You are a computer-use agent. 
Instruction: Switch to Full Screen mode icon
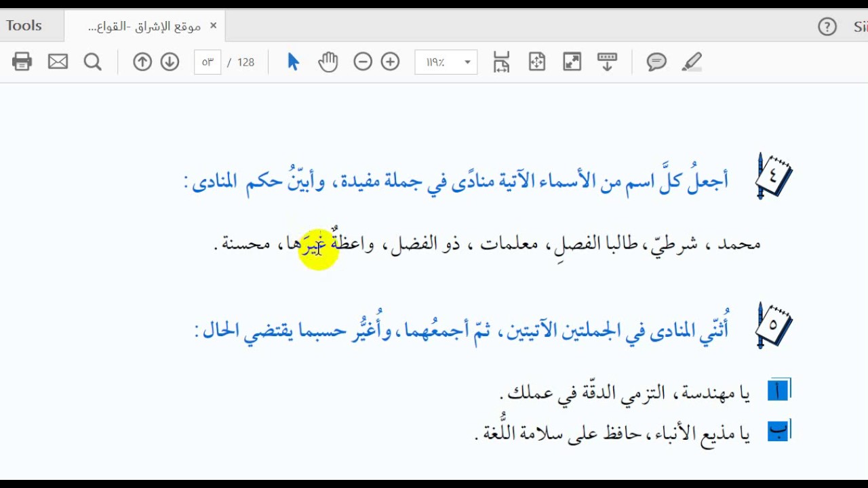pos(572,62)
